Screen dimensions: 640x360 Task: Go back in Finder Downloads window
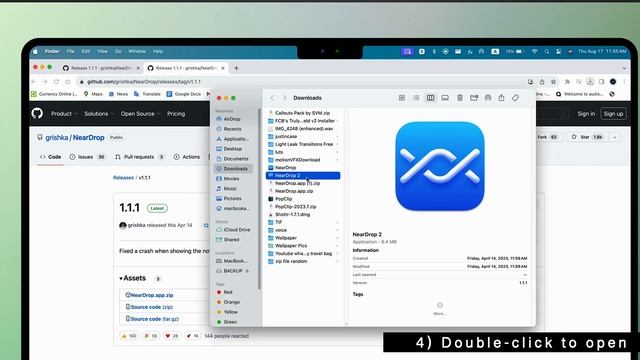pos(272,98)
